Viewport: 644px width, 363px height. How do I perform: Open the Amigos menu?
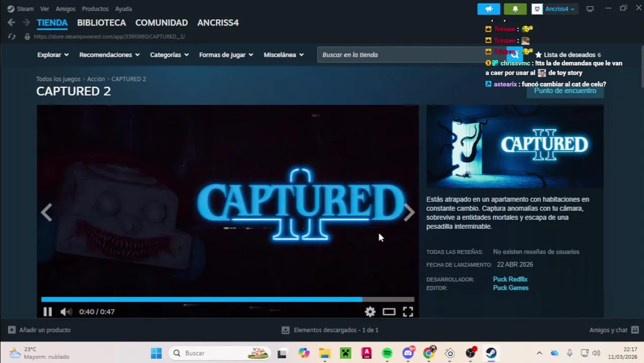(x=66, y=9)
